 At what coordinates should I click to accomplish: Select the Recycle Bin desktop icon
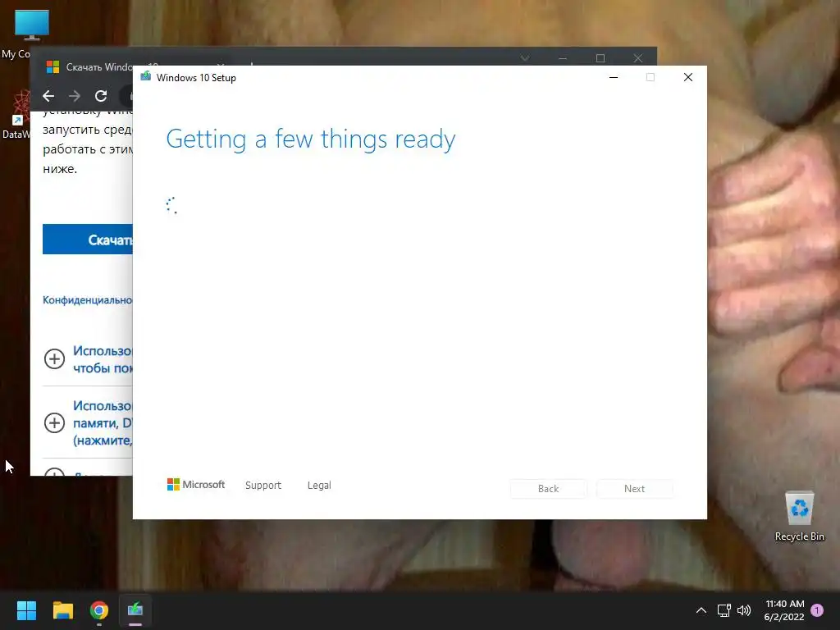click(799, 517)
